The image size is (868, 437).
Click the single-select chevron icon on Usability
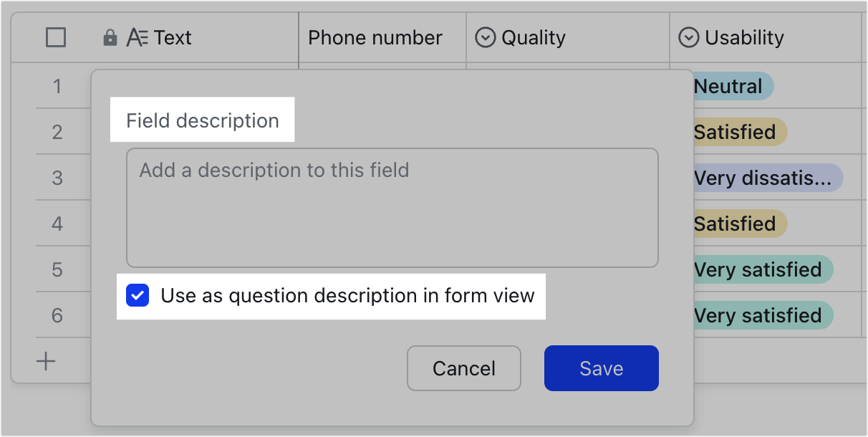[x=688, y=37]
